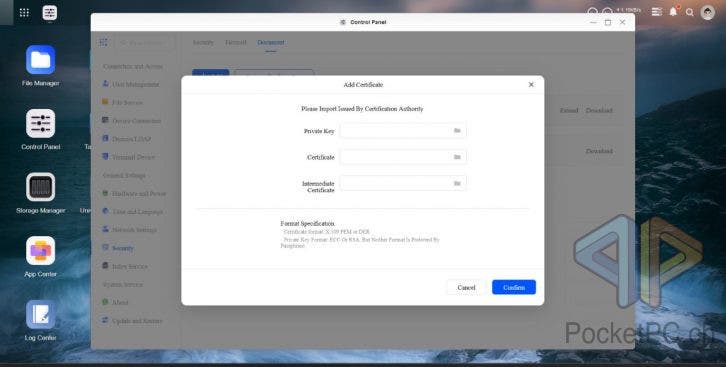Open the notifications bell
This screenshot has height=367, width=726.
tap(673, 12)
